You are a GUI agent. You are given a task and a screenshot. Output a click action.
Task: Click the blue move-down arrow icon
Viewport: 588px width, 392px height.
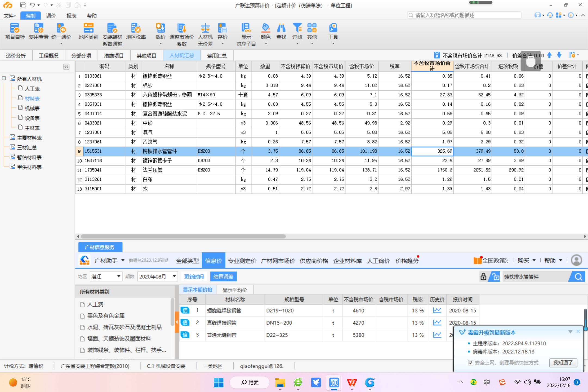point(559,55)
